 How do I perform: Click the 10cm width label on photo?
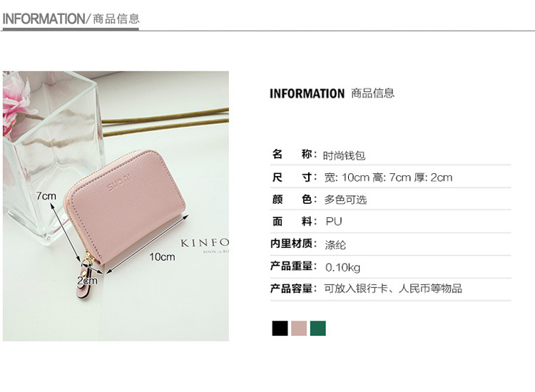162,257
